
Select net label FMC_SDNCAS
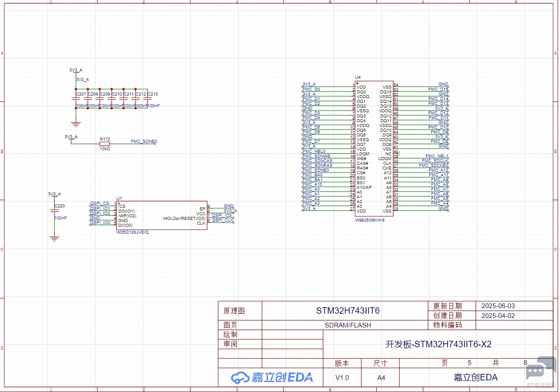point(317,161)
